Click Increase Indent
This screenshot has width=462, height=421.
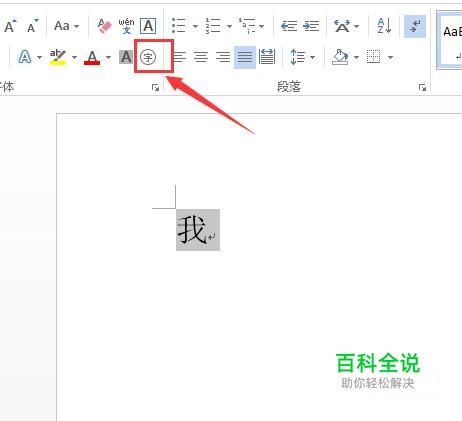coord(311,26)
